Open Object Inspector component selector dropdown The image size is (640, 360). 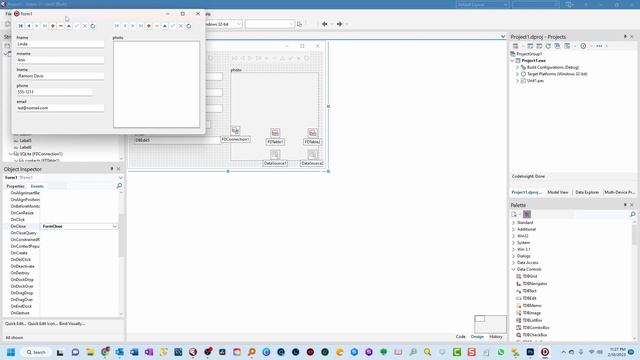[x=120, y=178]
